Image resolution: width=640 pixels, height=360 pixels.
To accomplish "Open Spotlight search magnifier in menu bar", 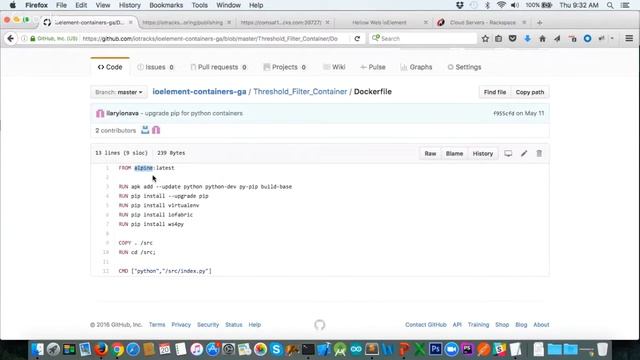I will point(610,5).
